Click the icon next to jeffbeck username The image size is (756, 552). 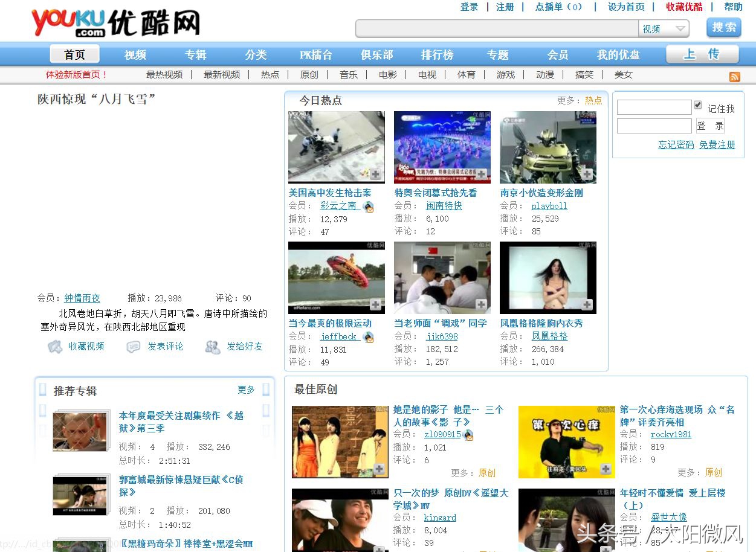click(369, 337)
